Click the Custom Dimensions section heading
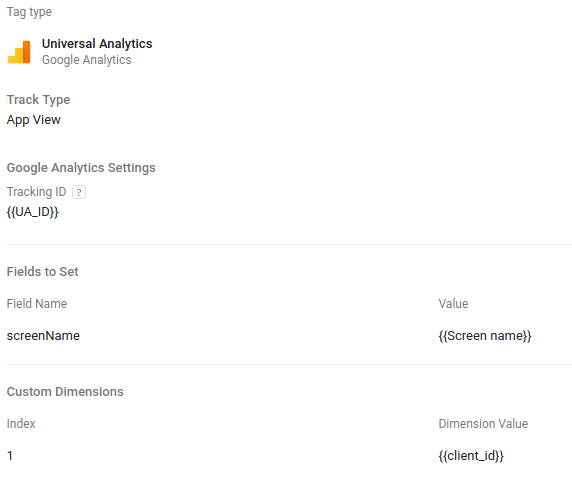This screenshot has width=572, height=478. [65, 392]
